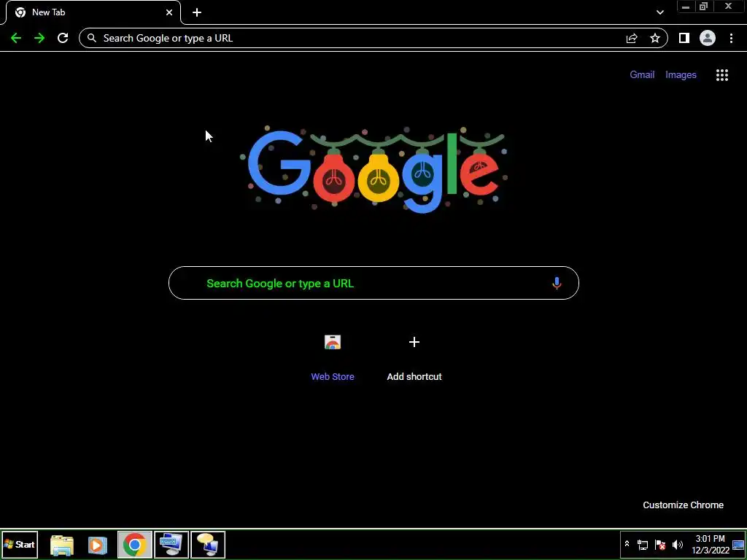Viewport: 747px width, 560px height.
Task: Click the share this page icon
Action: pyautogui.click(x=632, y=38)
